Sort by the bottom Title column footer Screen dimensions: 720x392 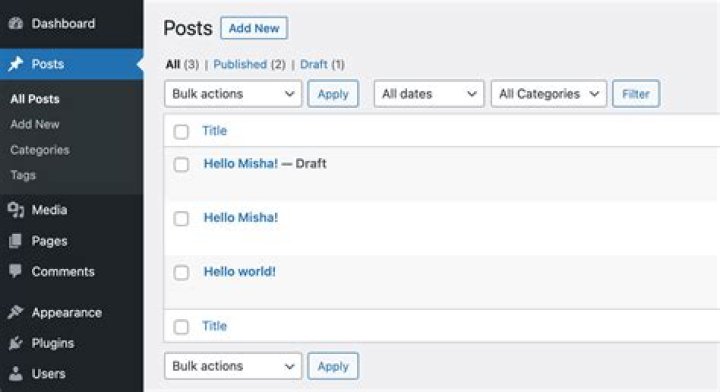click(x=214, y=326)
